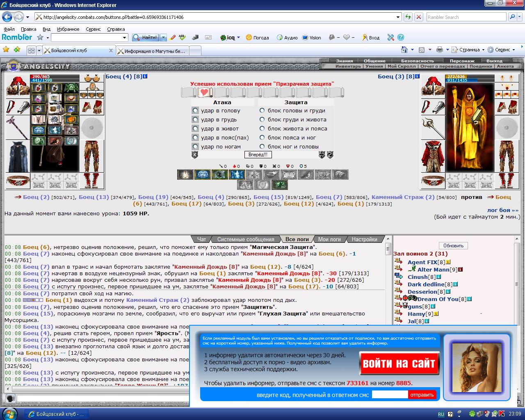Open recent pages dropdown next to Forward
The image size is (525, 420).
click(27, 17)
